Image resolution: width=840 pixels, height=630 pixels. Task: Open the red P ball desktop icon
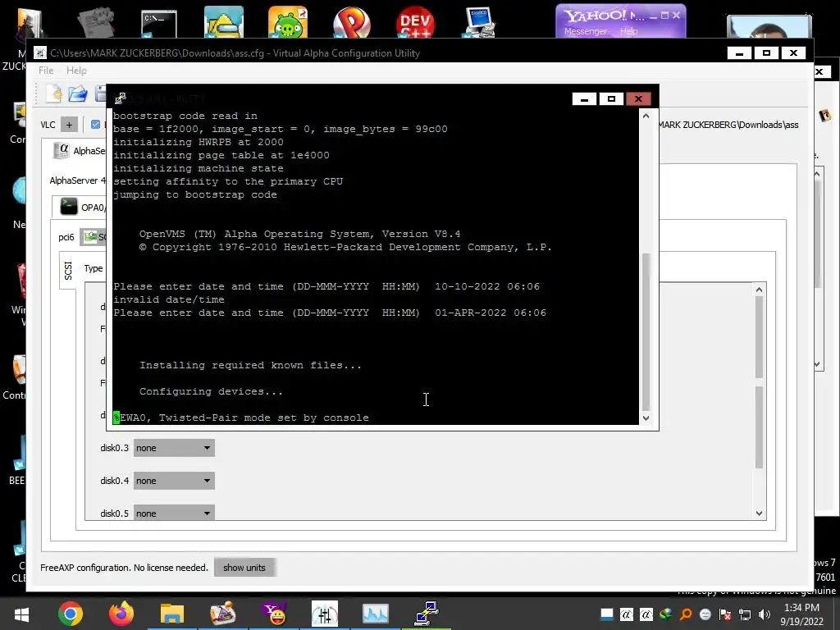tap(351, 22)
